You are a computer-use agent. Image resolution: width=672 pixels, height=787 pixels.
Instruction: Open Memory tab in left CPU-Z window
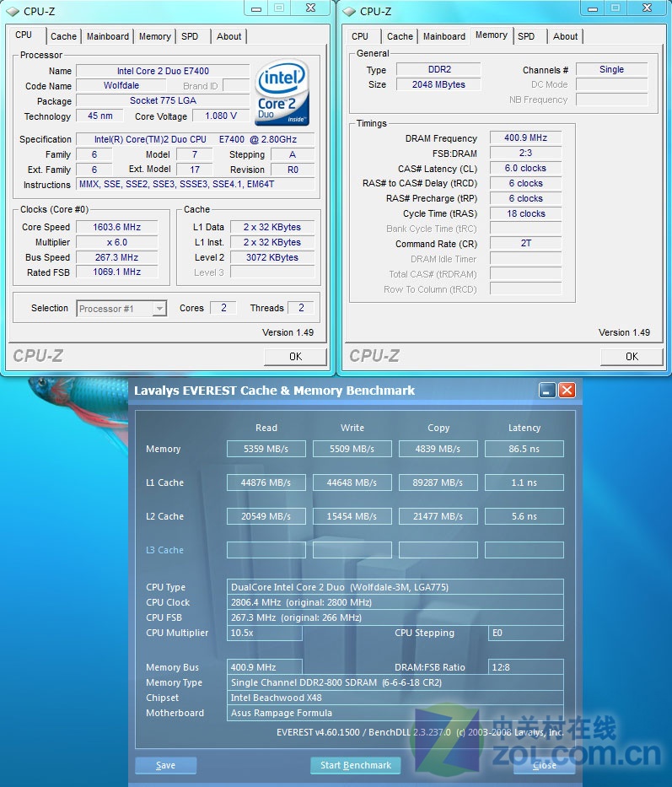click(x=154, y=36)
